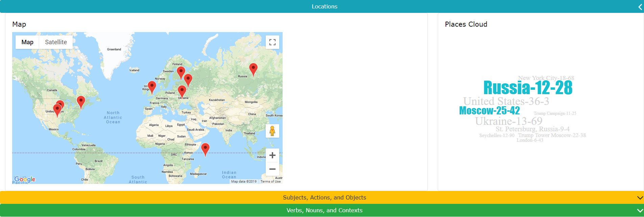Image resolution: width=644 pixels, height=217 pixels.
Task: Zoom in on the map
Action: [272, 155]
